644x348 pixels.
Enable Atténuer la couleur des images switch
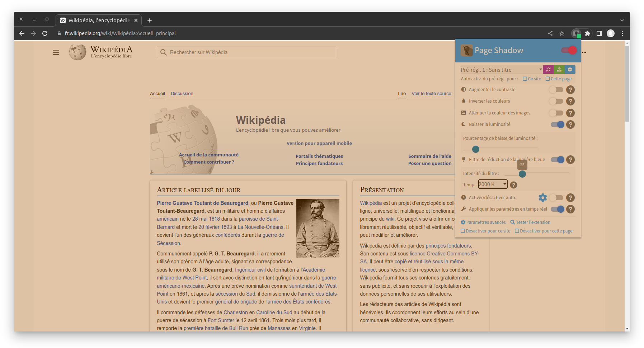tap(556, 113)
